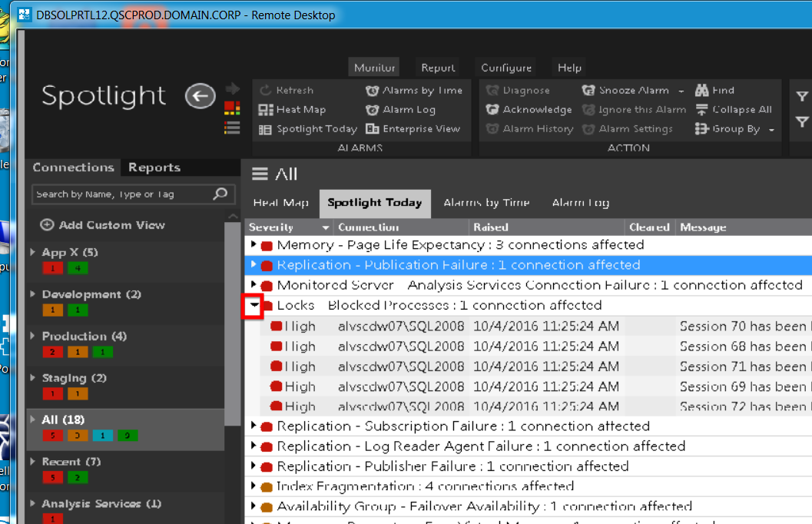Image resolution: width=812 pixels, height=524 pixels.
Task: Click the cyan badge under All
Action: coord(102,436)
